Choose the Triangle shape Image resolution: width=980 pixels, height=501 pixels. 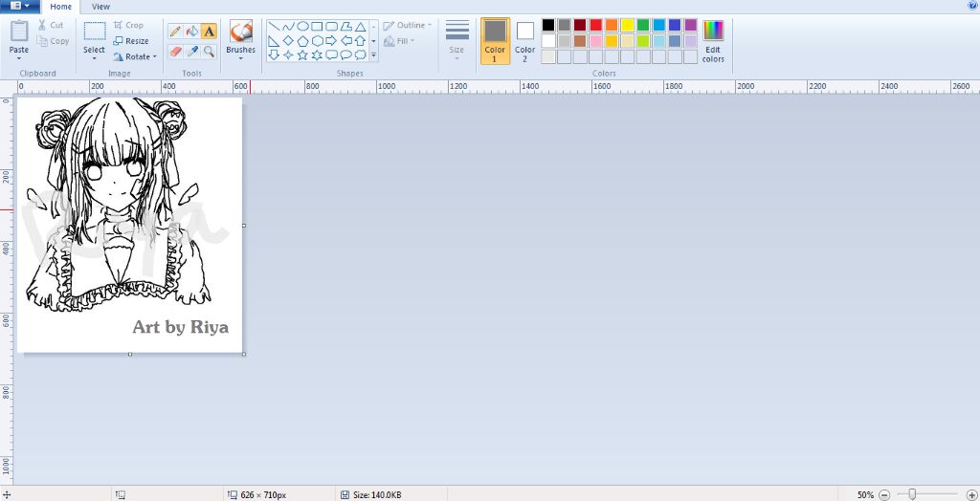360,26
